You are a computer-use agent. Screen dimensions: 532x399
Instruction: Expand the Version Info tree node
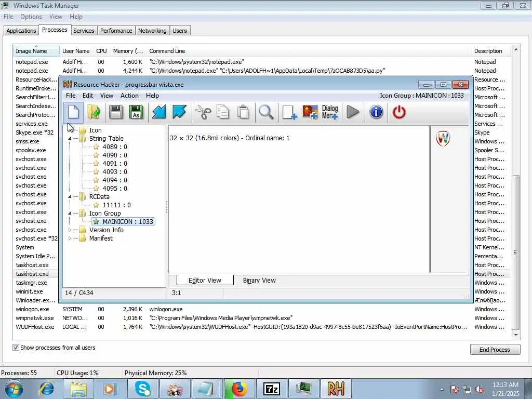[x=70, y=230]
